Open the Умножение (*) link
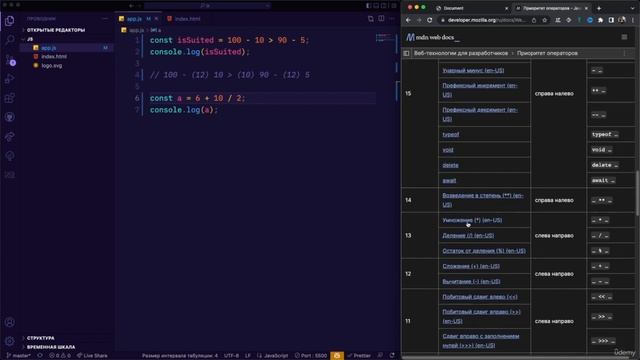The width and height of the screenshot is (640, 360). pos(472,220)
